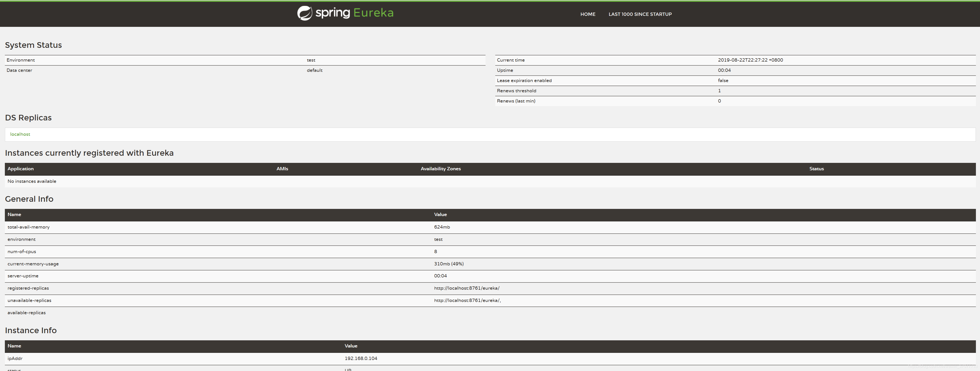Select the Uptime value 00:04 in System Status
This screenshot has height=371, width=980.
point(724,71)
